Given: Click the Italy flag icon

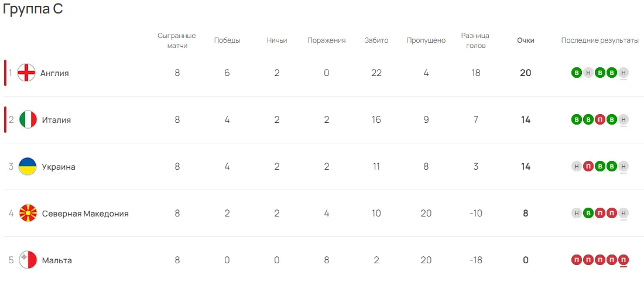Looking at the screenshot, I should 28,120.
